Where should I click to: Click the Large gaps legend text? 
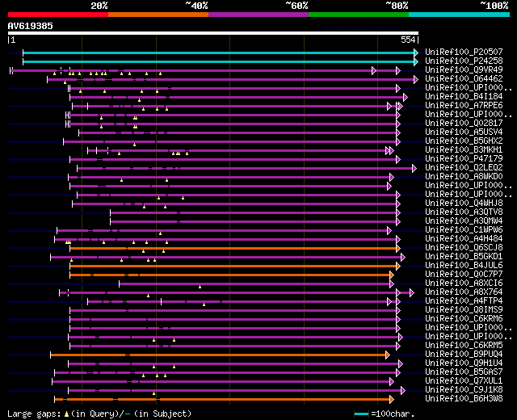pos(99,414)
